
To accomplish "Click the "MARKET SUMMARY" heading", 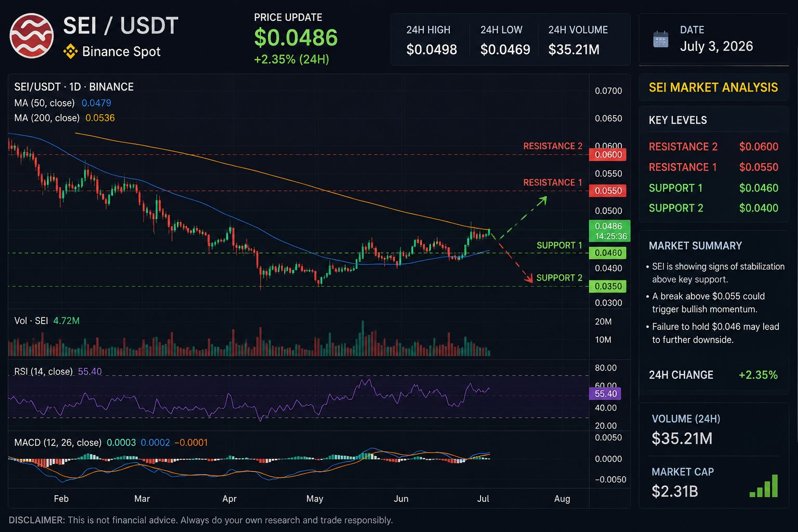I will 695,246.
